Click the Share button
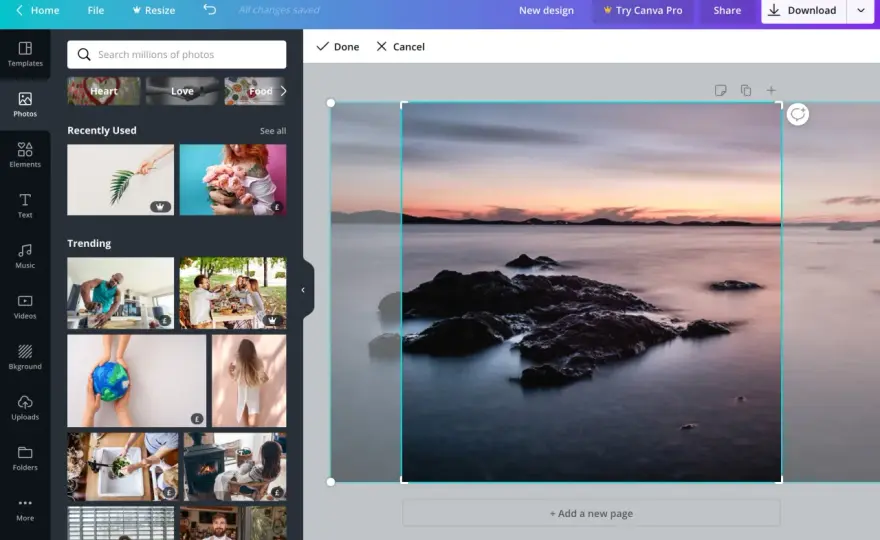880x540 pixels. coord(727,10)
